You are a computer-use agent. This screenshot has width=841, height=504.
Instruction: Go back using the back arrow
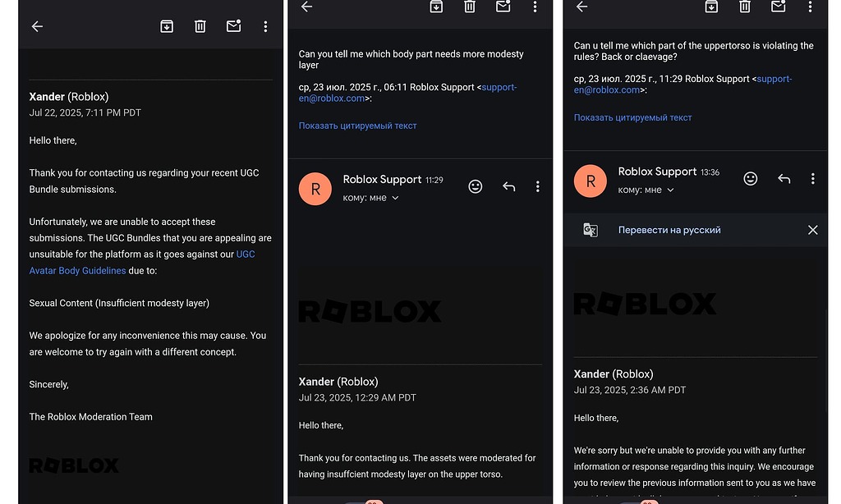[x=37, y=25]
